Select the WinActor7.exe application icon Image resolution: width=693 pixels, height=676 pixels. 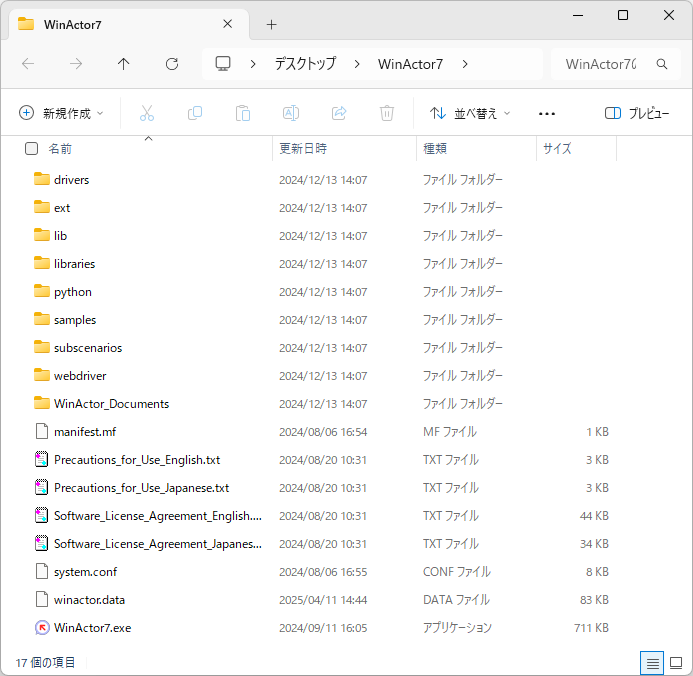[42, 627]
